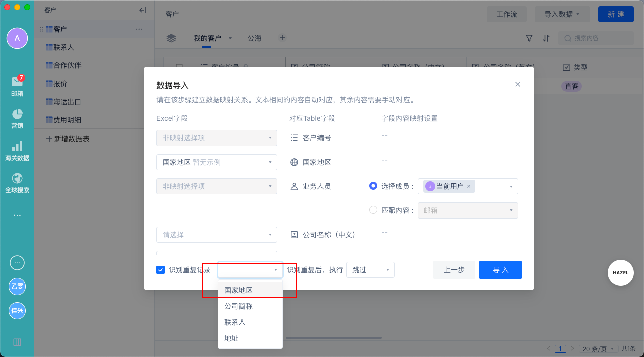Collapse the 客户 side panel
Screen dimensions: 644x357
(142, 10)
